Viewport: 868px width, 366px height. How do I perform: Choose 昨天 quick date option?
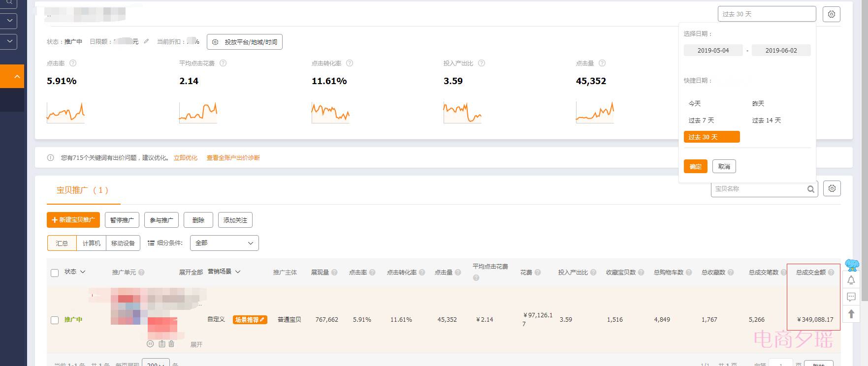tap(758, 103)
